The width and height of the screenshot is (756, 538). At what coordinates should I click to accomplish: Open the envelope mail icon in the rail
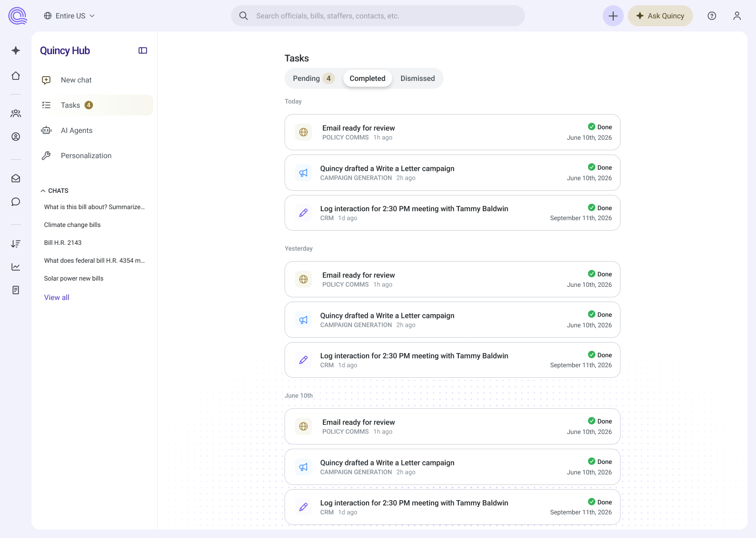click(16, 179)
